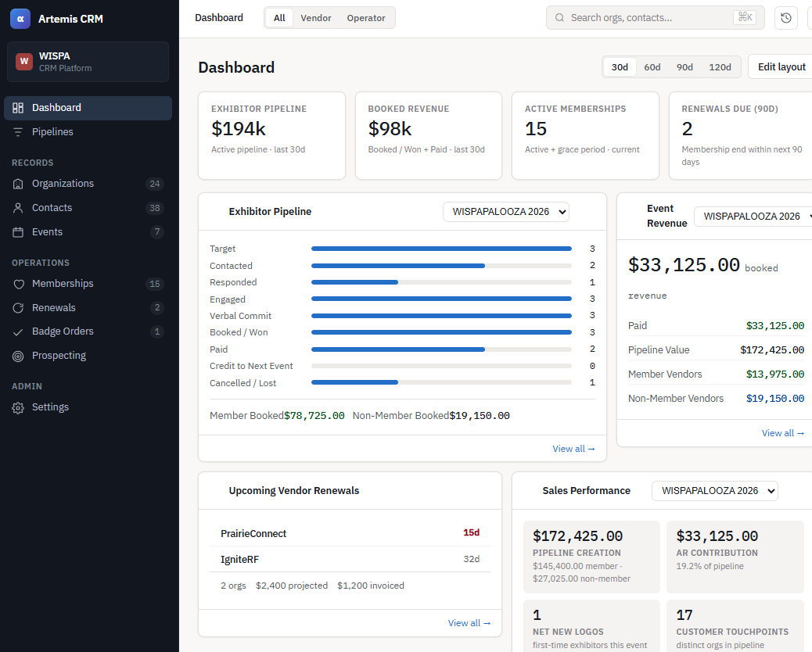Click the ⌘K shortcut badge
Image resolution: width=812 pixels, height=652 pixels.
point(745,17)
